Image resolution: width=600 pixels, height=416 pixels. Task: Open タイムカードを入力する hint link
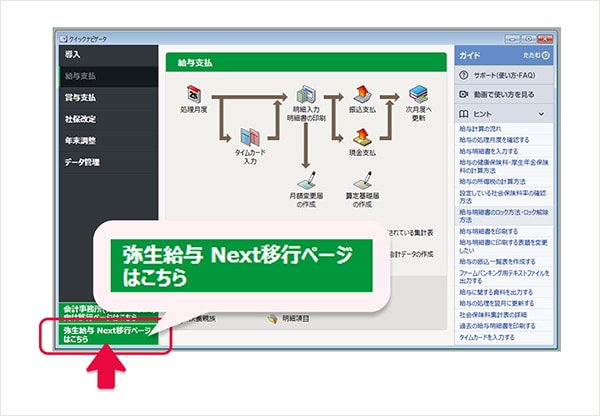(x=487, y=337)
